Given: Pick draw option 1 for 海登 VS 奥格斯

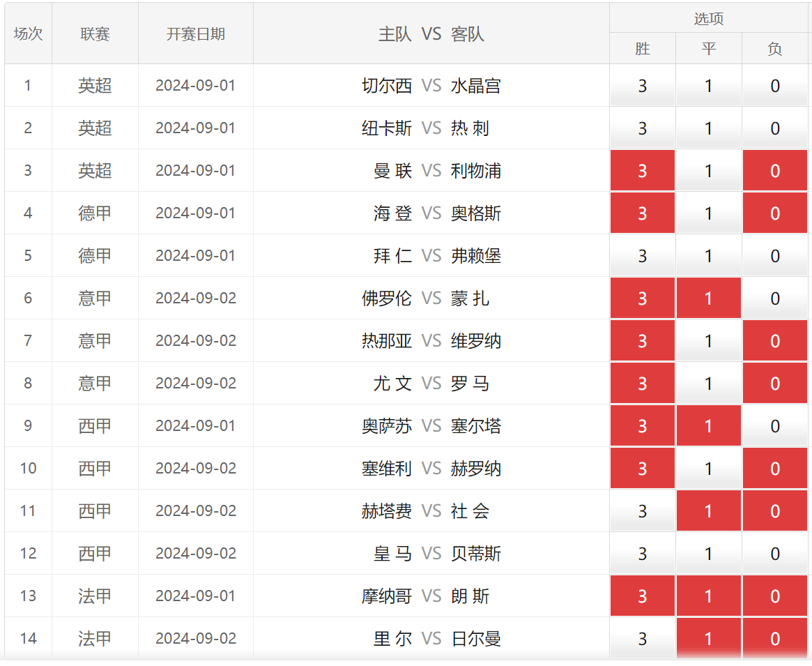Looking at the screenshot, I should point(708,213).
